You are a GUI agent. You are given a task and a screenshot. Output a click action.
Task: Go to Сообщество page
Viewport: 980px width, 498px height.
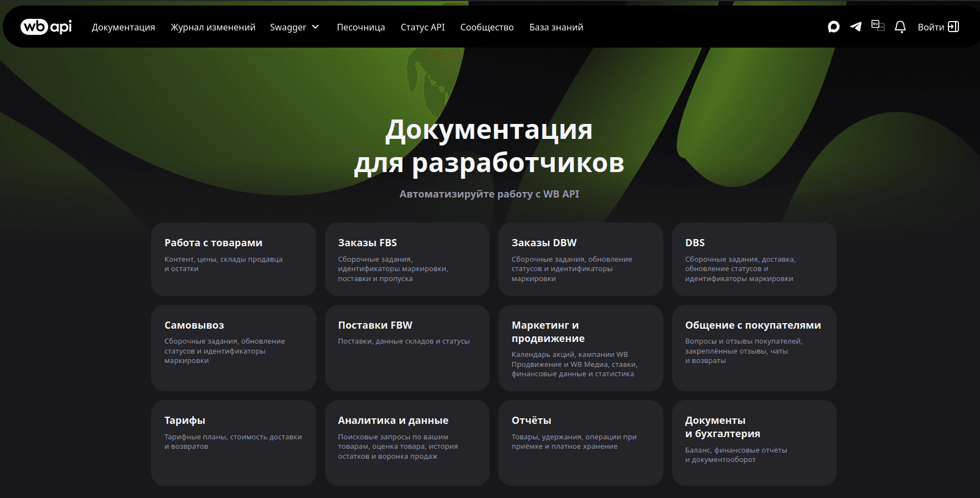pos(487,27)
